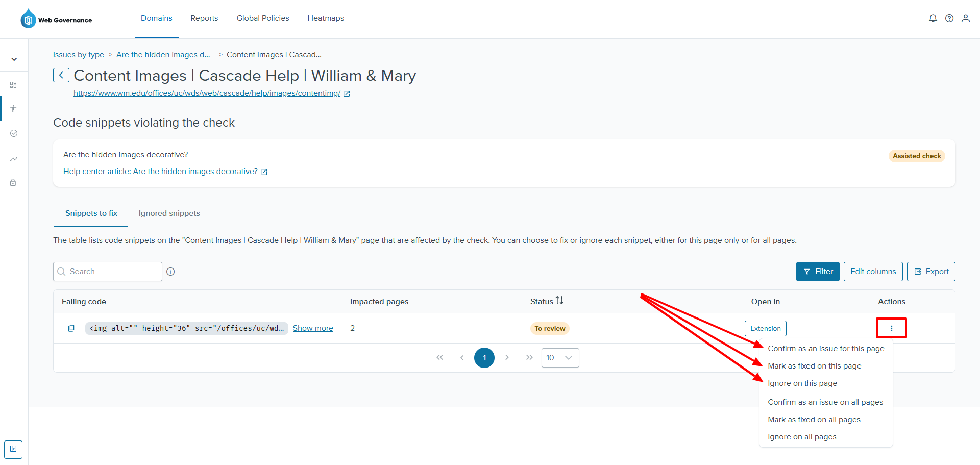Click the Web Governance logo

[x=56, y=19]
